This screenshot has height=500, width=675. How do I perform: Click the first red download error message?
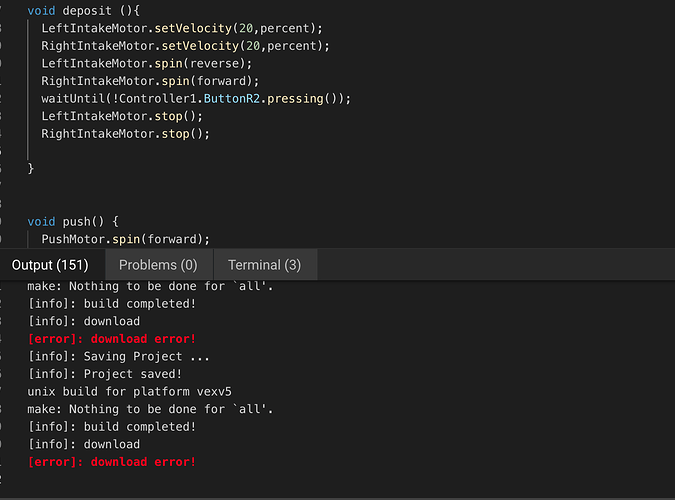pos(112,339)
